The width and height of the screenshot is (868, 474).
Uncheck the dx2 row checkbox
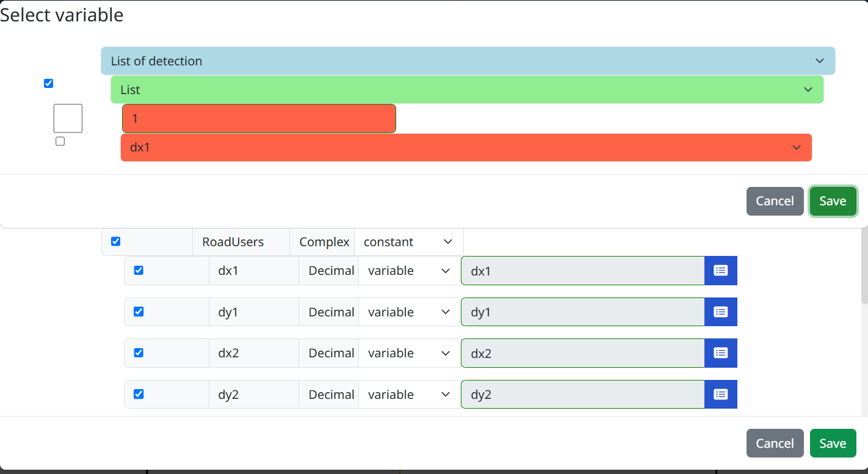tap(139, 352)
